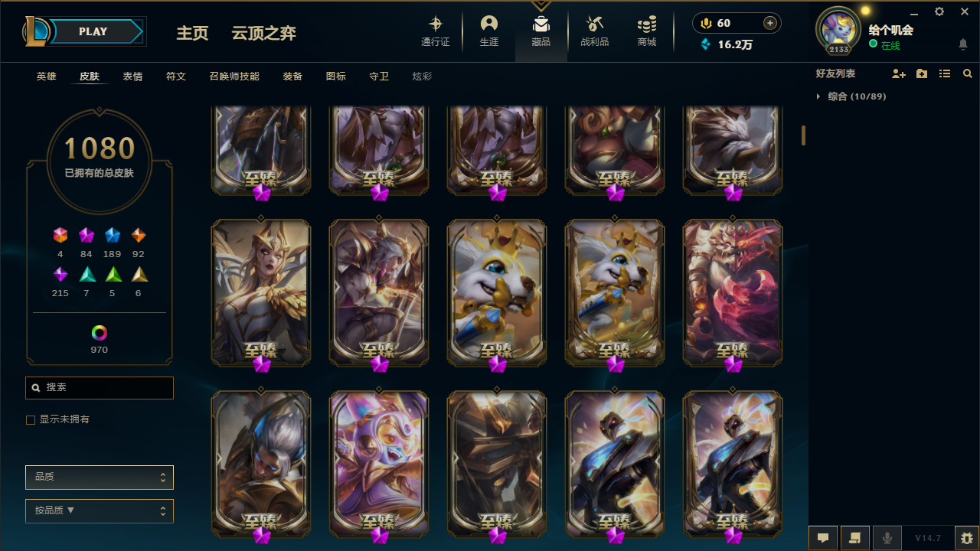Open the notification bell icon
This screenshot has height=551, width=980.
pyautogui.click(x=963, y=44)
